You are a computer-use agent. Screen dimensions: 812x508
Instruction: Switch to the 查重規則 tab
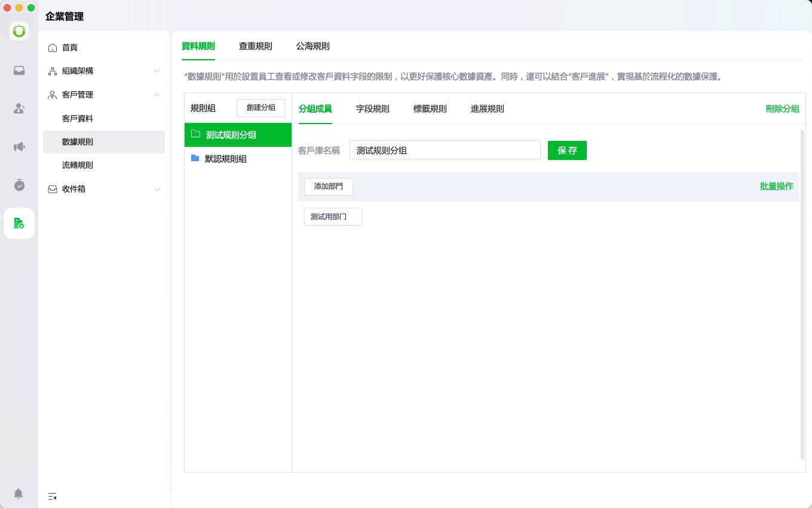click(255, 46)
